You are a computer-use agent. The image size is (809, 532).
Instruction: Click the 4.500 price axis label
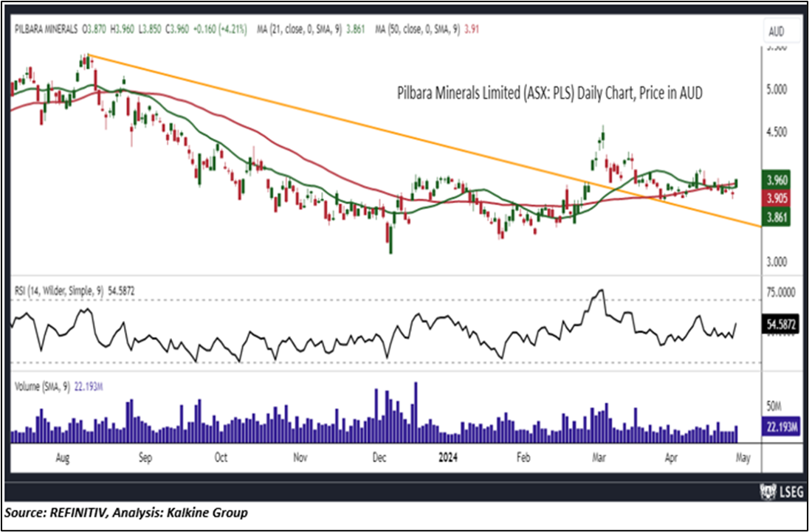(776, 133)
